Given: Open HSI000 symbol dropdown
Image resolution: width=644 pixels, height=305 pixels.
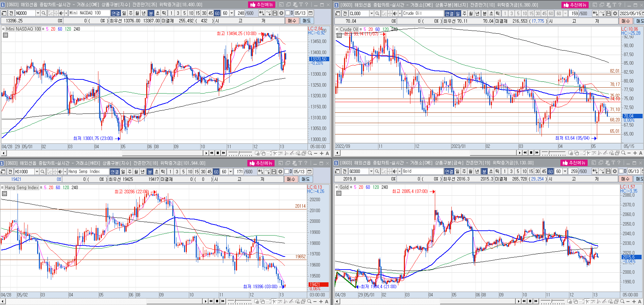Looking at the screenshot, I should pos(37,171).
